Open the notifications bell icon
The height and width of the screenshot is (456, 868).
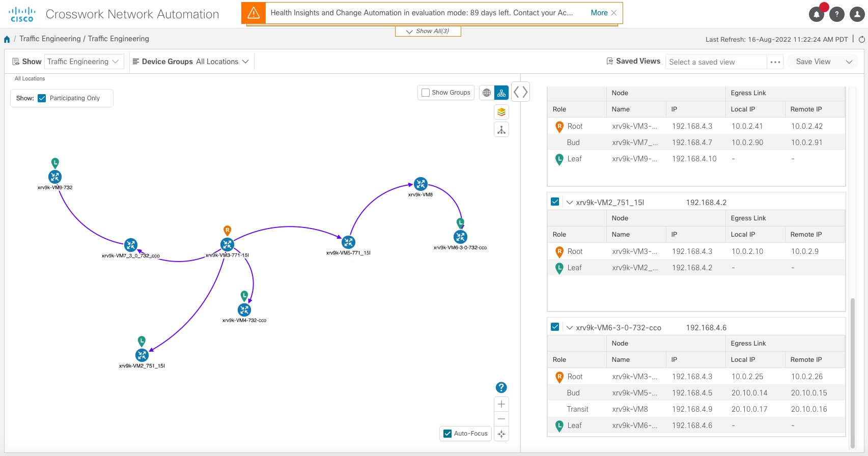pyautogui.click(x=817, y=14)
